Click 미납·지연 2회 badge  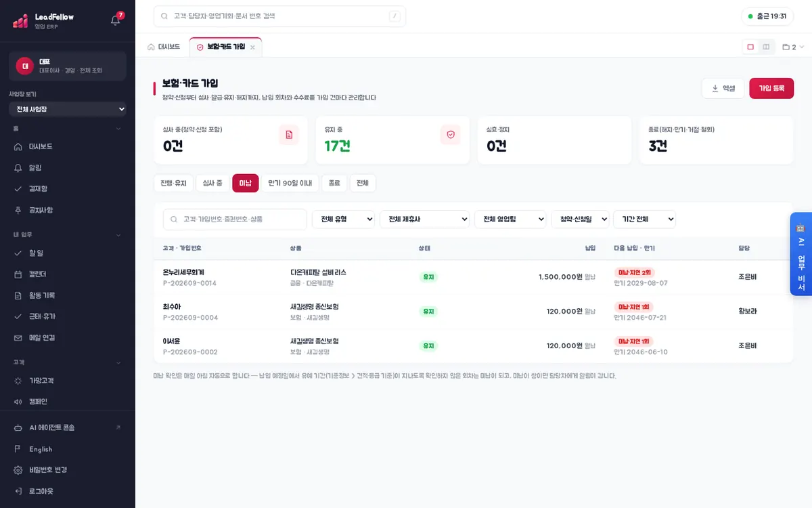633,272
